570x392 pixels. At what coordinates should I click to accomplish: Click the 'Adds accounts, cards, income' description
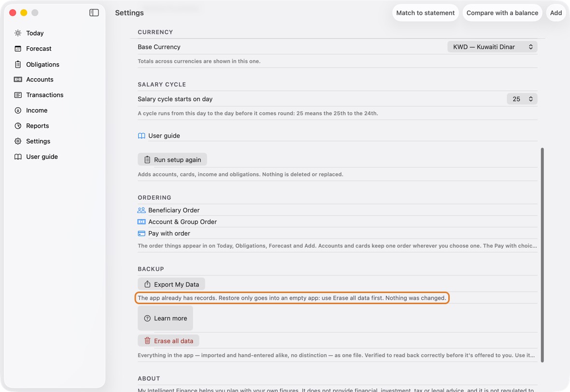pos(240,174)
